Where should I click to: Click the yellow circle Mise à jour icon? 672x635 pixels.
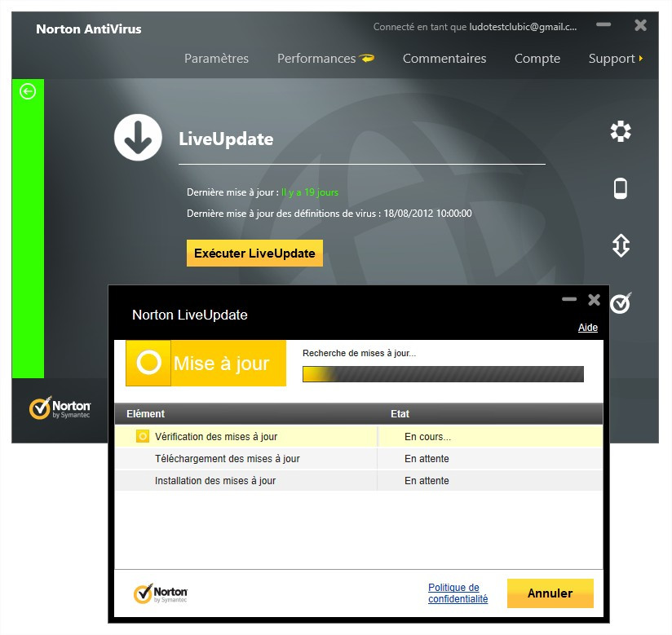pos(148,363)
